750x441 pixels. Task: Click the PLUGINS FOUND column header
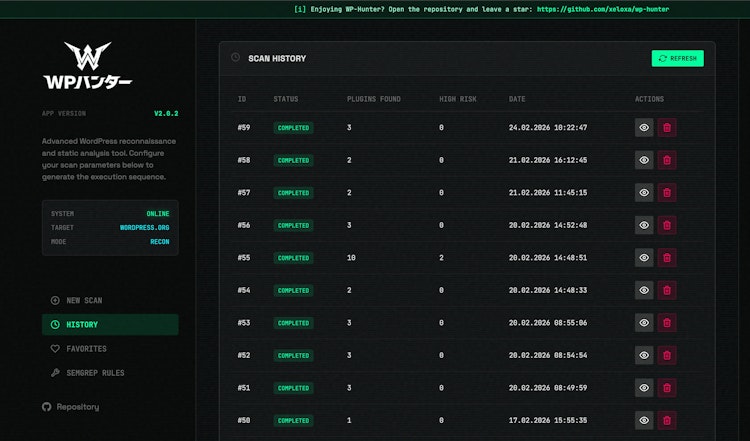(374, 99)
